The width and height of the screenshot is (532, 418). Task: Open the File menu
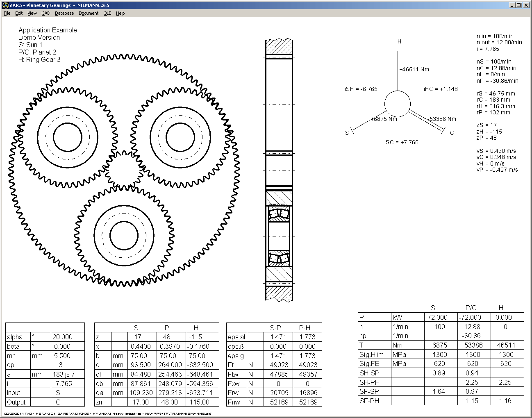tap(7, 13)
